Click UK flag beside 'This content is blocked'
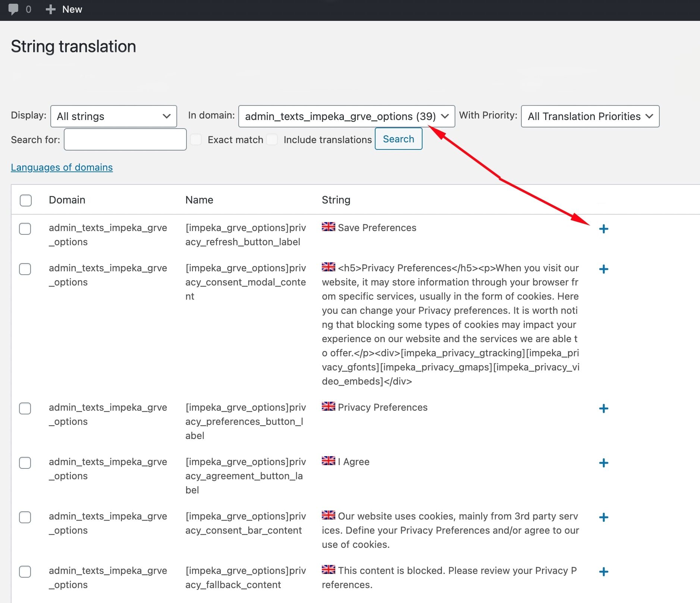700x603 pixels. tap(328, 569)
